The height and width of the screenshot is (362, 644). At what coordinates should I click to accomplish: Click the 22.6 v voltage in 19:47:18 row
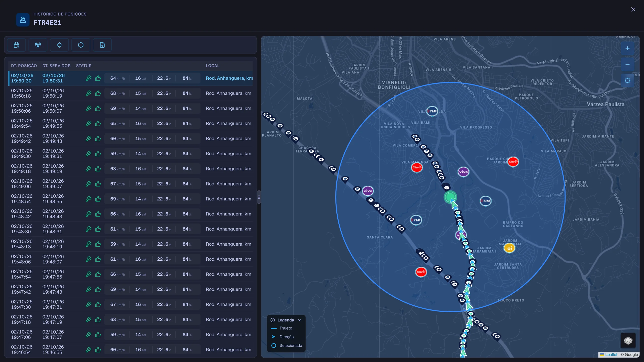pyautogui.click(x=164, y=320)
